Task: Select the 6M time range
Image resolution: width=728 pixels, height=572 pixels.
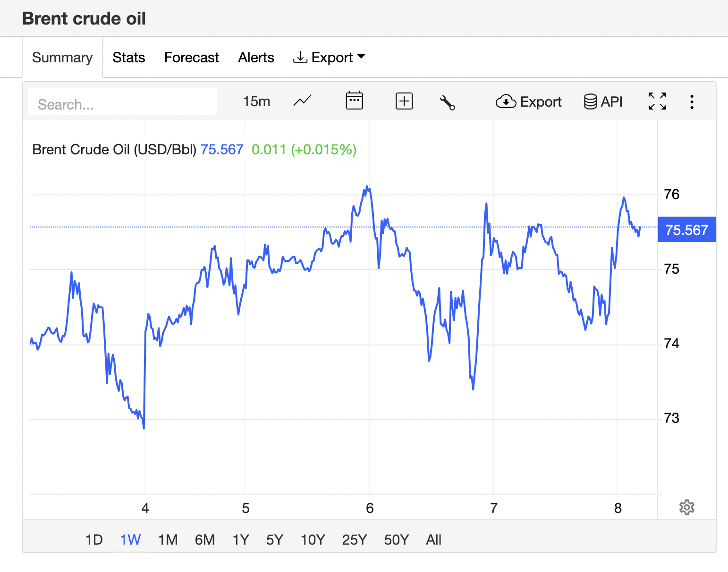Action: [205, 539]
